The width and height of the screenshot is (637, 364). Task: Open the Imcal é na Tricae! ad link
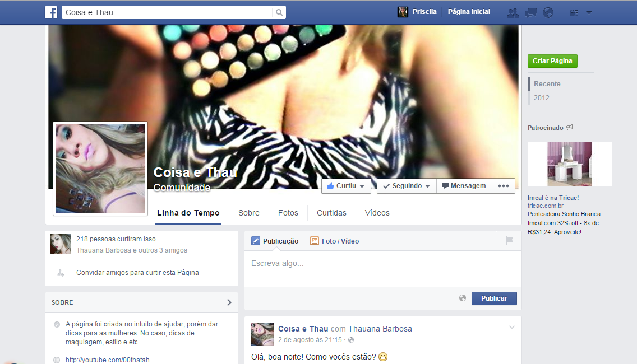click(553, 198)
